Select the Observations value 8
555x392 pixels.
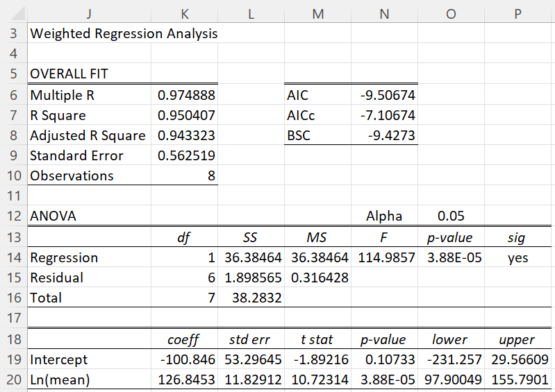(x=184, y=176)
